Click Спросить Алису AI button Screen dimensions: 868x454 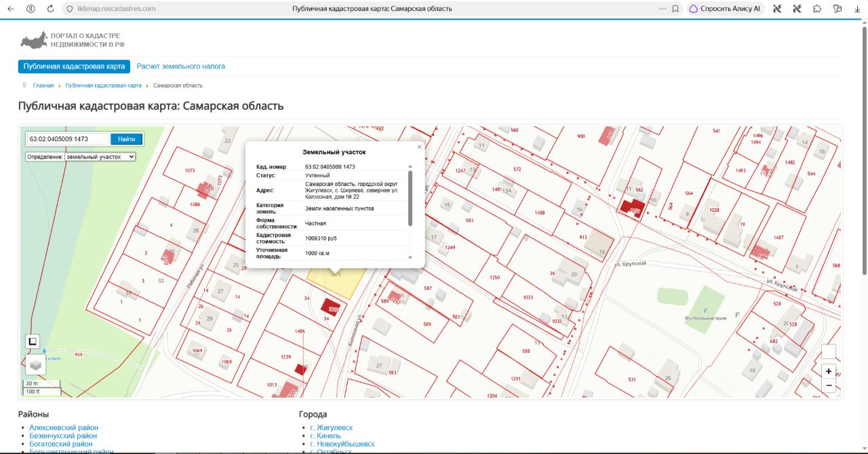tap(725, 9)
